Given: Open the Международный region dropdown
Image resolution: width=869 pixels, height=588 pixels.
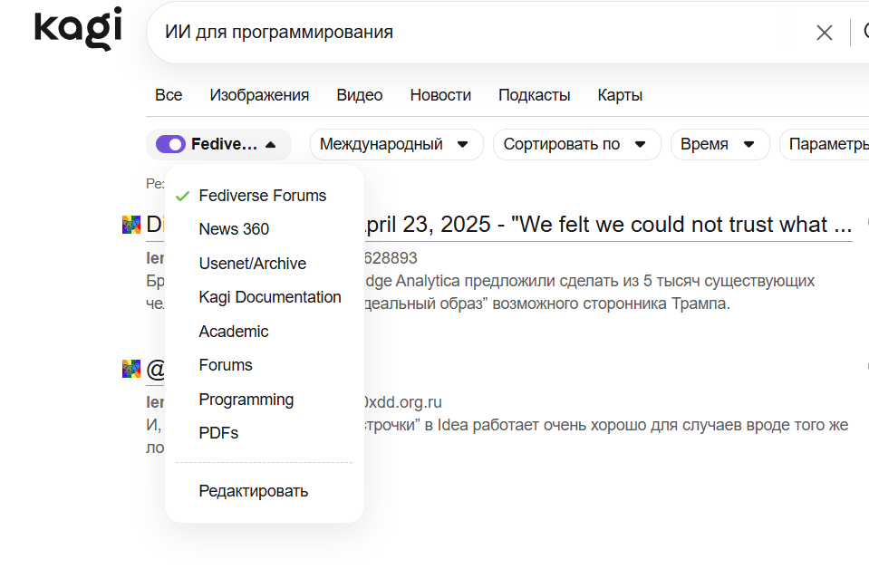Looking at the screenshot, I should point(396,144).
